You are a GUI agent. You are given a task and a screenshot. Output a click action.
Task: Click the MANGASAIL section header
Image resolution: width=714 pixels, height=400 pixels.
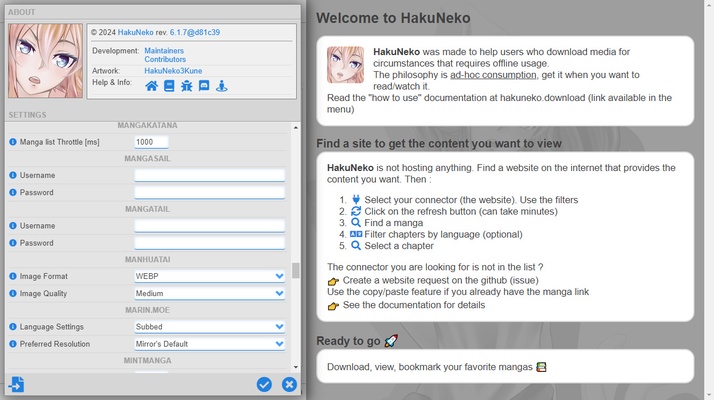[x=147, y=159]
